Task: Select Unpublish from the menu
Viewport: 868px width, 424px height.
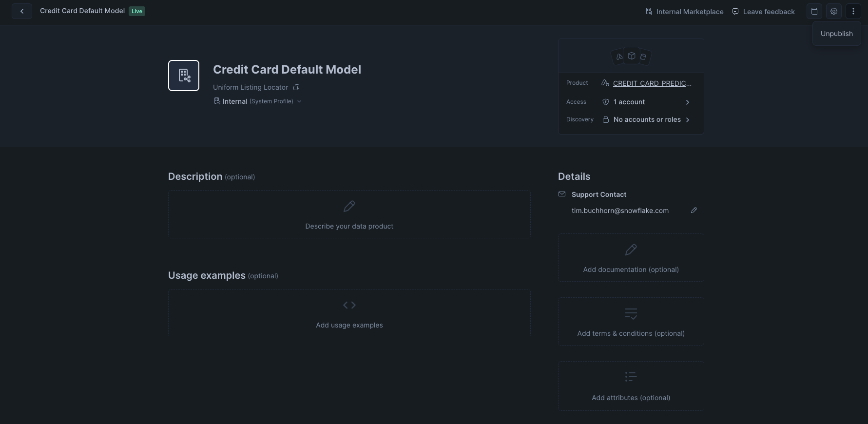Action: pyautogui.click(x=836, y=34)
